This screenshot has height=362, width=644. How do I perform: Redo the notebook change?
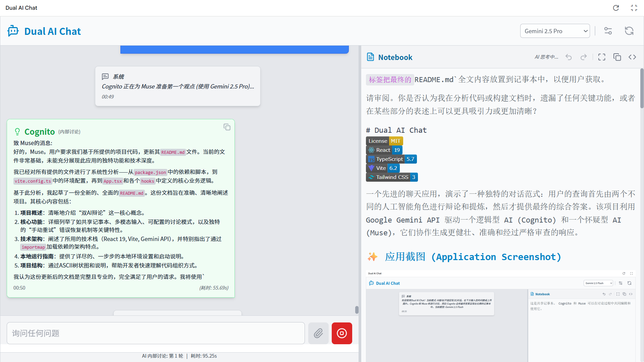pyautogui.click(x=584, y=57)
